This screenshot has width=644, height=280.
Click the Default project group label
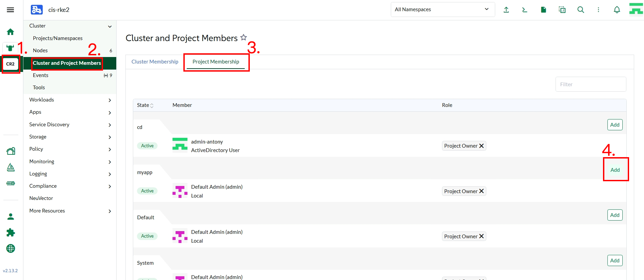point(146,218)
